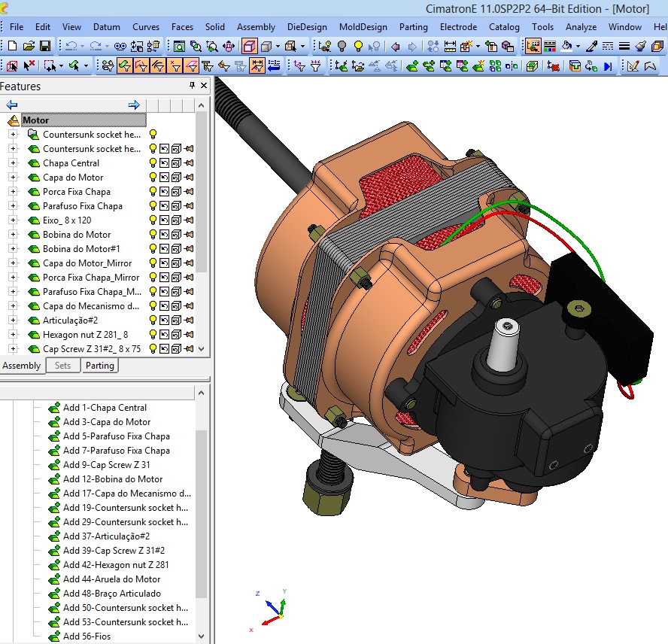668x644 pixels.
Task: Create a new file with the blank page icon
Action: (x=12, y=46)
